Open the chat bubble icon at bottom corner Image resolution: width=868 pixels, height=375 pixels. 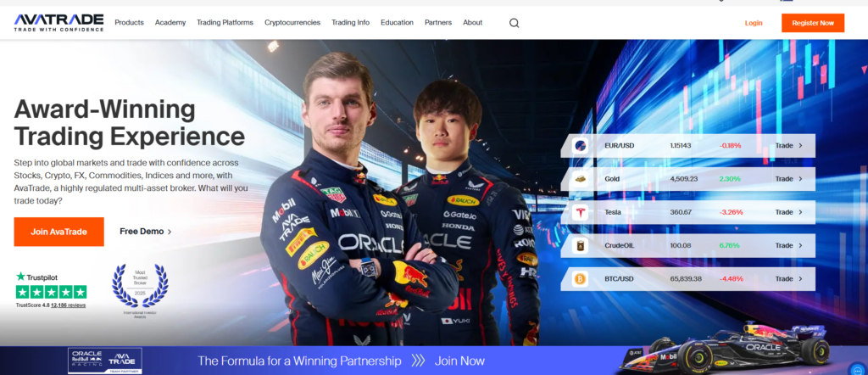click(856, 369)
